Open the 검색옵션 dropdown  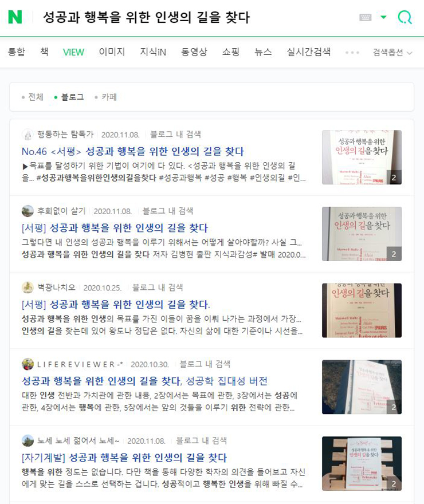(392, 52)
